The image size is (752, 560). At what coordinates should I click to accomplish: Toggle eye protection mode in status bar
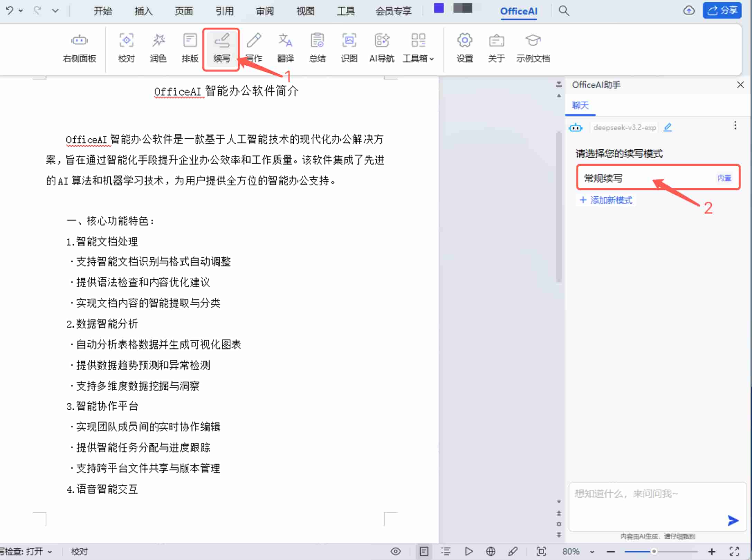(396, 551)
